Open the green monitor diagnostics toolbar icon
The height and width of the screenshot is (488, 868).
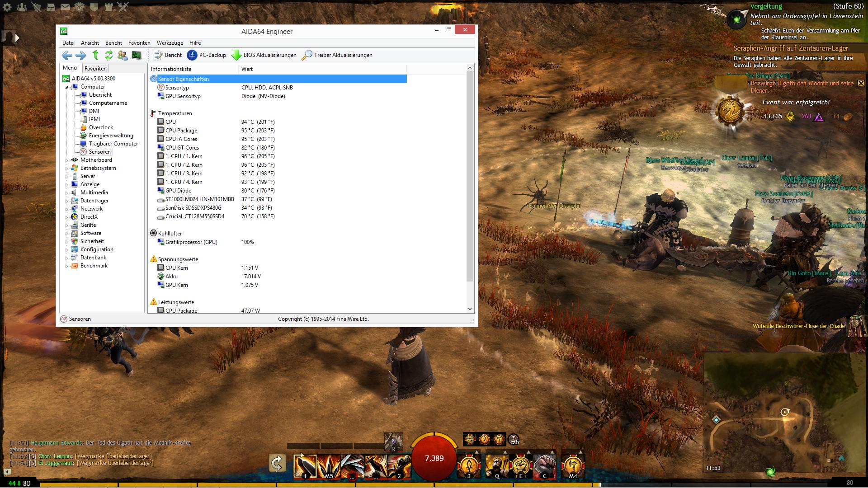[x=136, y=55]
